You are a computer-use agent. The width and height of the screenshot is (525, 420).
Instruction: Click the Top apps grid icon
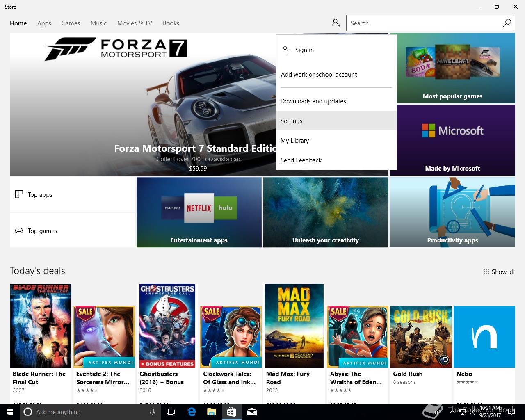tap(19, 194)
